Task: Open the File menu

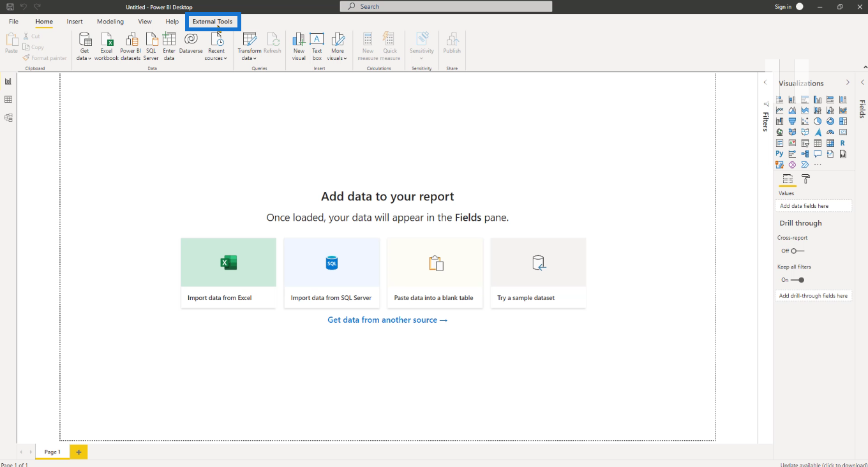Action: point(13,22)
